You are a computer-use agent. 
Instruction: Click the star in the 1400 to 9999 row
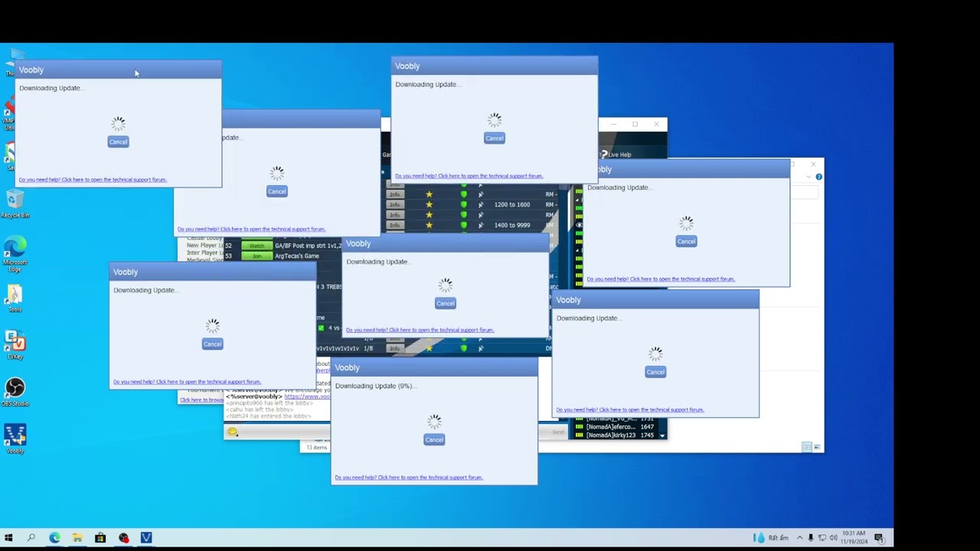click(x=429, y=225)
